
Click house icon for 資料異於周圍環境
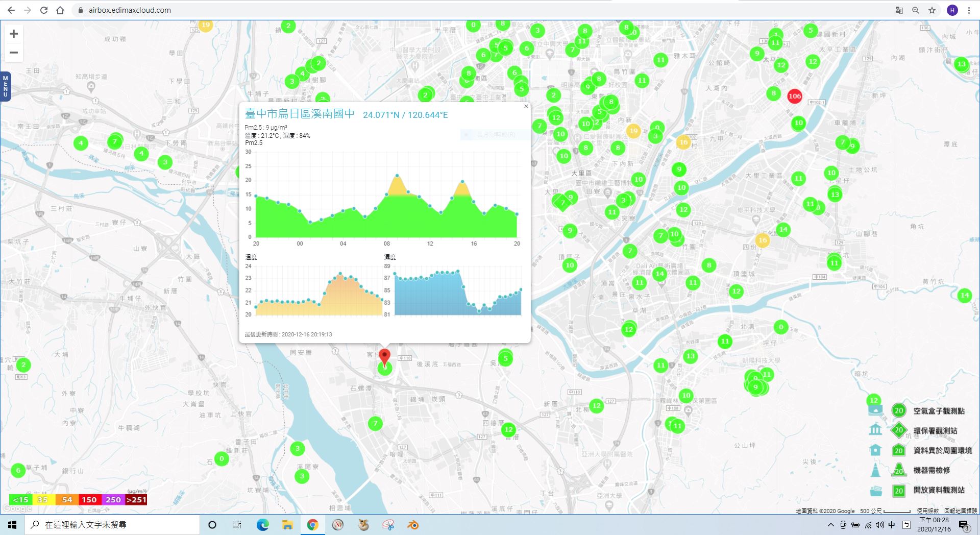(x=875, y=450)
